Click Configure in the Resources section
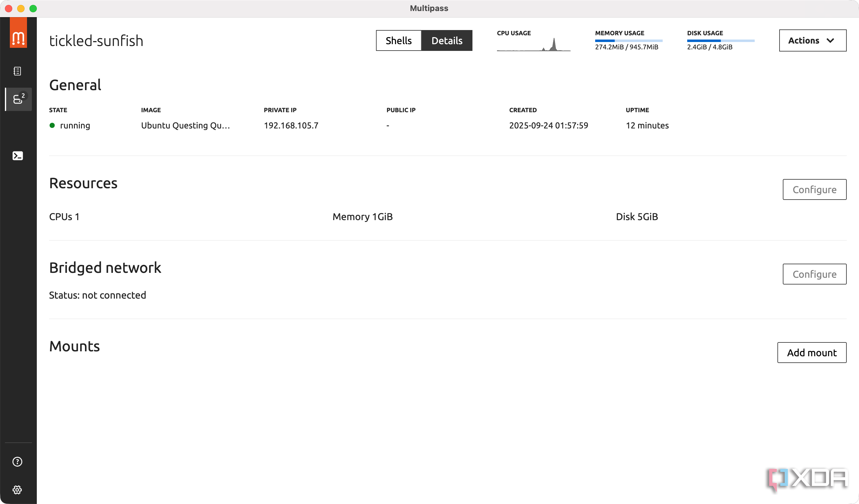The height and width of the screenshot is (504, 859). 814,189
